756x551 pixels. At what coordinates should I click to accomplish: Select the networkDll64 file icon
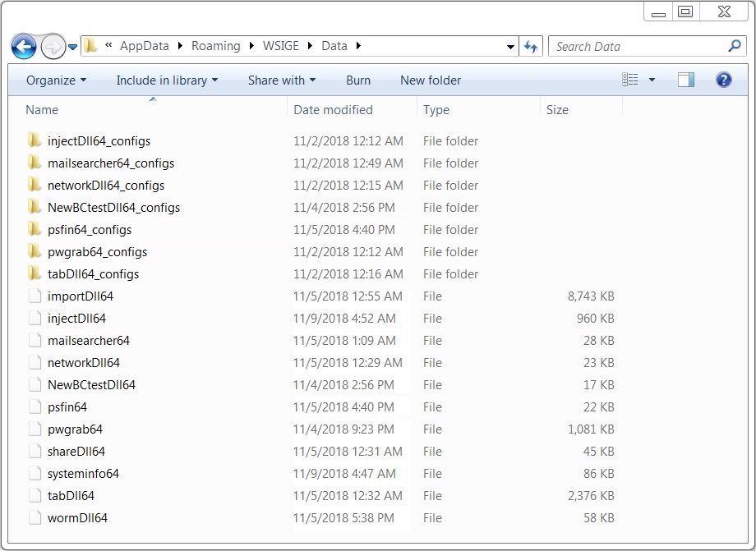(x=35, y=362)
